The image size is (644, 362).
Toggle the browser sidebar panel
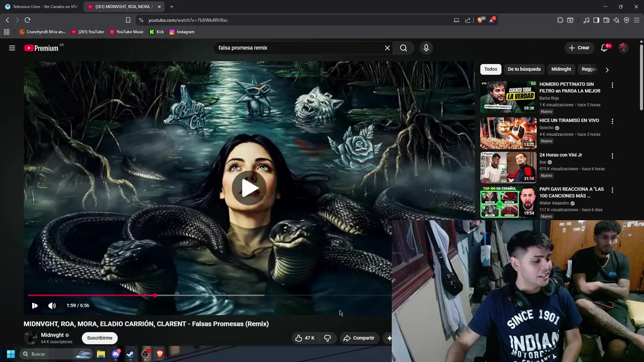pyautogui.click(x=596, y=20)
